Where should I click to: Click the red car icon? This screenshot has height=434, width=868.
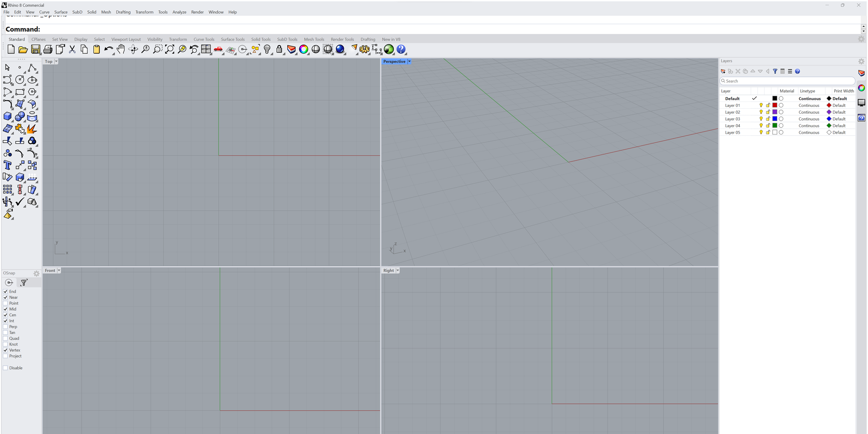218,50
